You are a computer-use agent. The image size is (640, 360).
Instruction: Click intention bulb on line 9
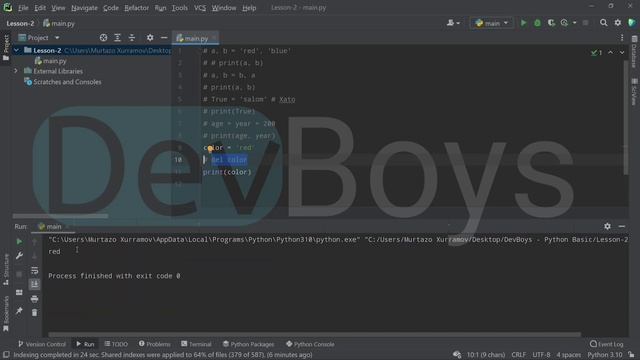pos(210,149)
